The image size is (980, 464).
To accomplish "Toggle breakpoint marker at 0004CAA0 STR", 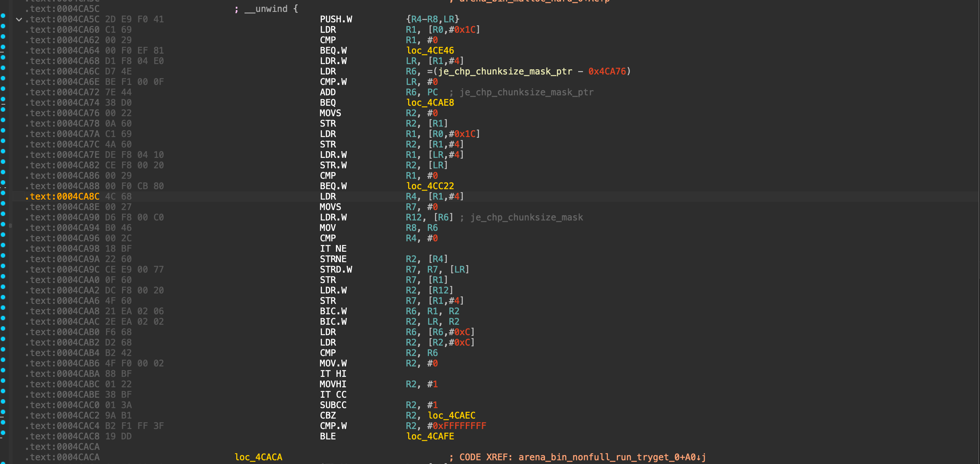I will click(x=3, y=276).
